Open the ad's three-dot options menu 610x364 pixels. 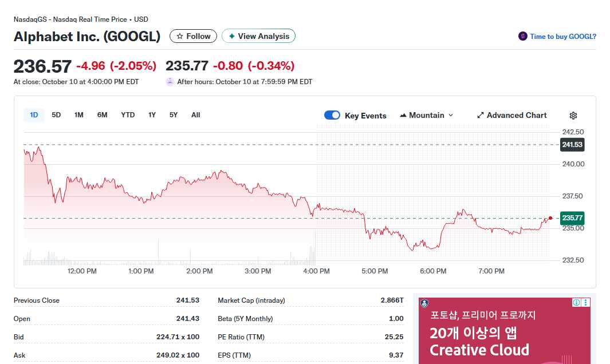tap(585, 302)
